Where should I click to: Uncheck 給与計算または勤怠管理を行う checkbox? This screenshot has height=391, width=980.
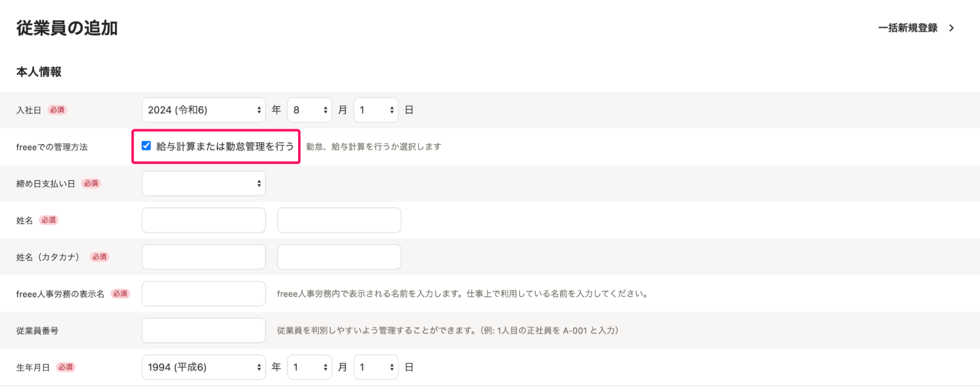click(x=146, y=146)
